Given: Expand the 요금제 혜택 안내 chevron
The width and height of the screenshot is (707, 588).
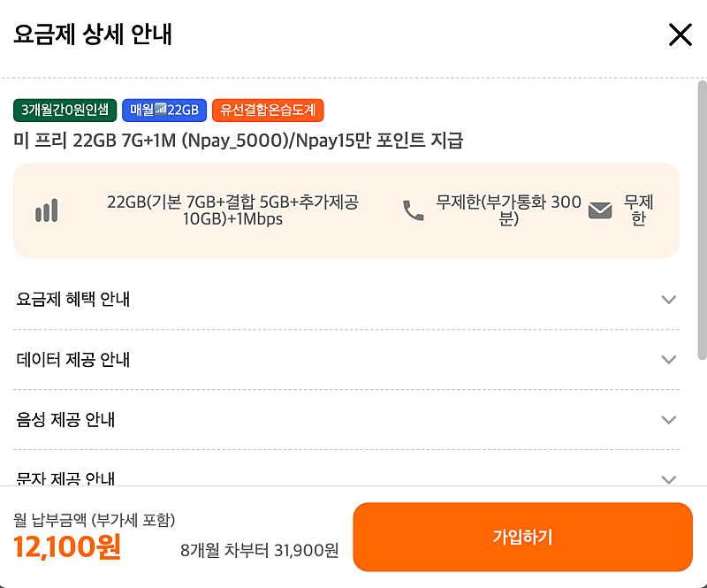Looking at the screenshot, I should 669,300.
